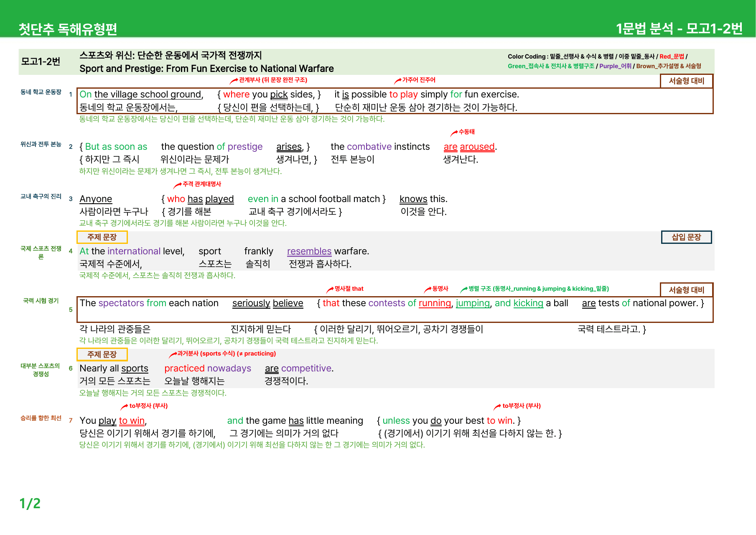The width and height of the screenshot is (756, 535).
Task: Click the Korean title '스포츠와 위신: 단순한 운동에서 국가적 전쟁까지'
Action: click(171, 55)
